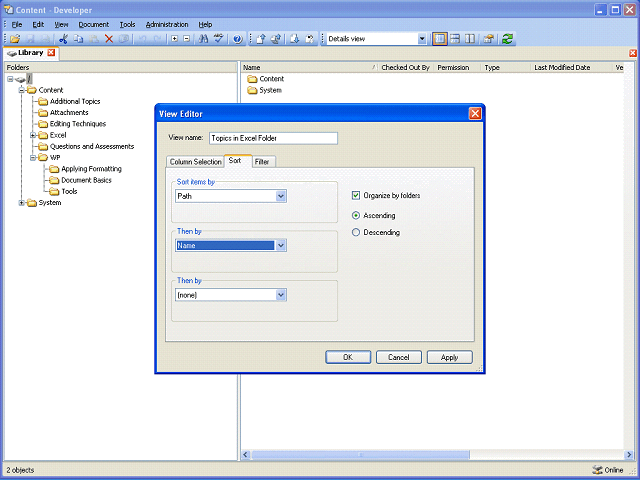Click the System folder icon in file list
The height and width of the screenshot is (480, 640).
click(x=252, y=90)
